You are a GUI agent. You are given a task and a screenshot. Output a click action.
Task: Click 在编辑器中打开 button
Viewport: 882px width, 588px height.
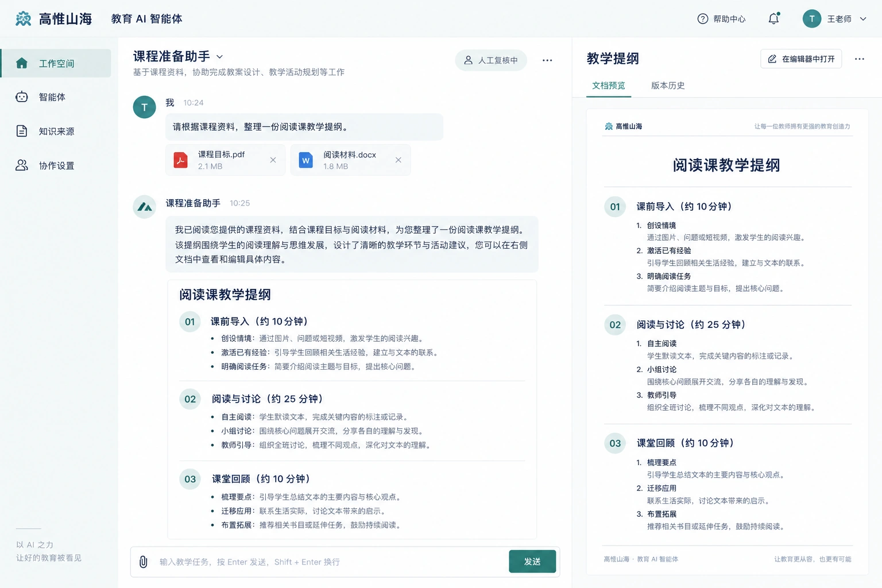tap(801, 59)
